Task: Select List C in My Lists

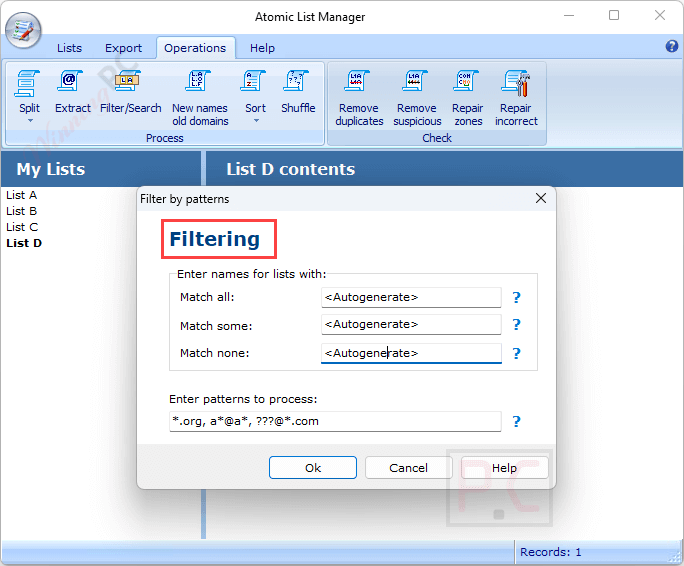Action: pos(22,227)
